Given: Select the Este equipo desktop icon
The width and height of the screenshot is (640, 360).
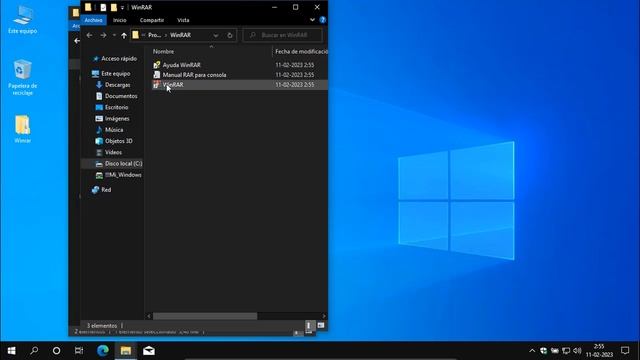Looking at the screenshot, I should pyautogui.click(x=22, y=19).
